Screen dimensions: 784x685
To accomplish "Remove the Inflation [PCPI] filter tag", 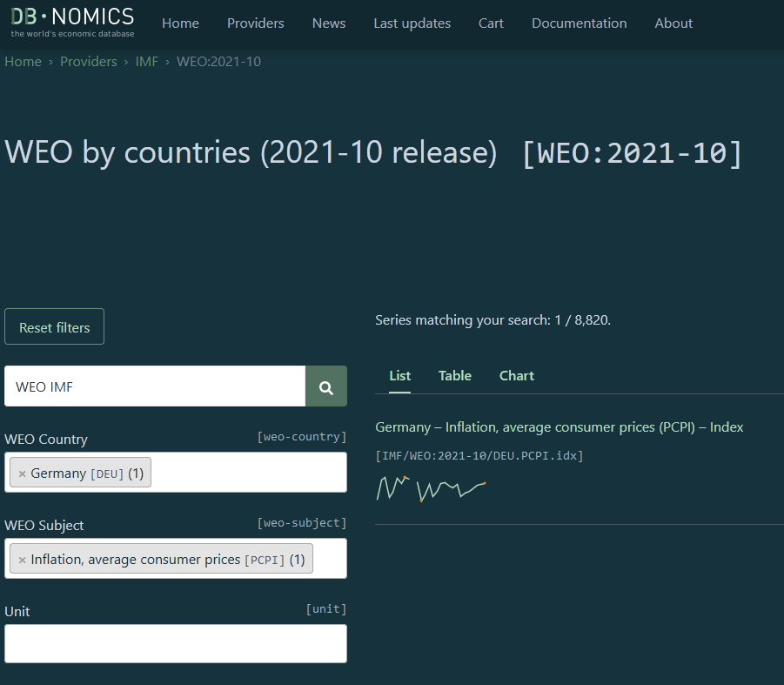I will point(22,560).
